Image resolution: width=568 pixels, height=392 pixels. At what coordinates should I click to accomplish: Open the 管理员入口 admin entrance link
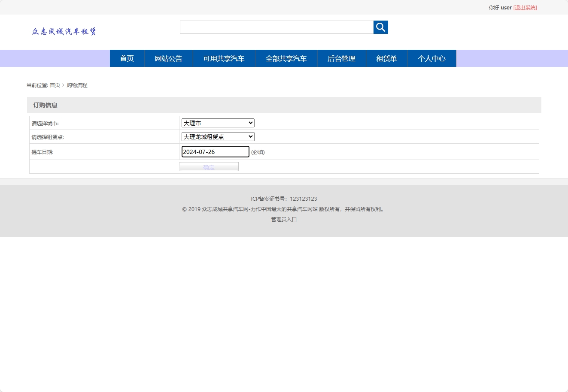coord(283,219)
